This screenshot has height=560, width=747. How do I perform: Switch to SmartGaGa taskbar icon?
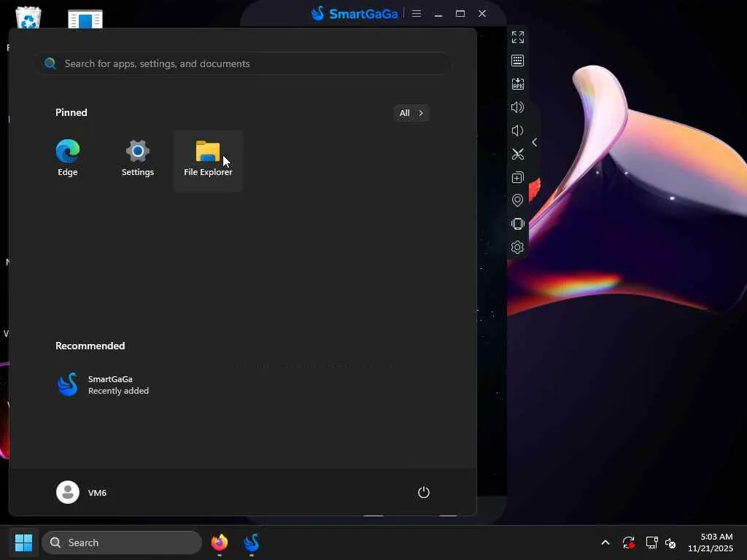[252, 542]
